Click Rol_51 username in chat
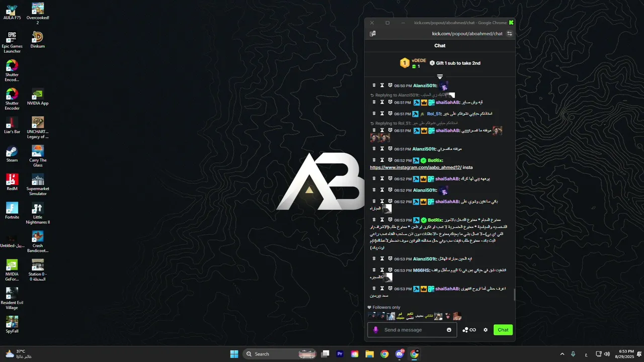The image size is (644, 362). pos(434,114)
